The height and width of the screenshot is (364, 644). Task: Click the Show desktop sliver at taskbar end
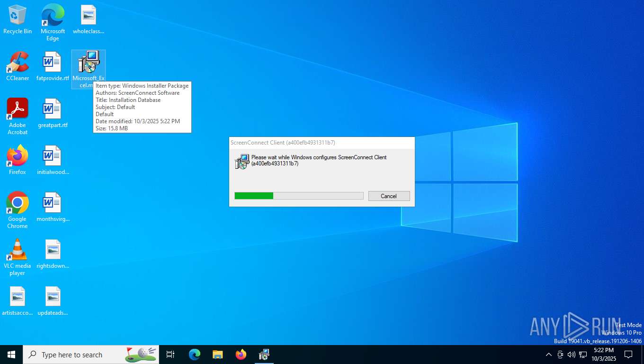pos(642,355)
